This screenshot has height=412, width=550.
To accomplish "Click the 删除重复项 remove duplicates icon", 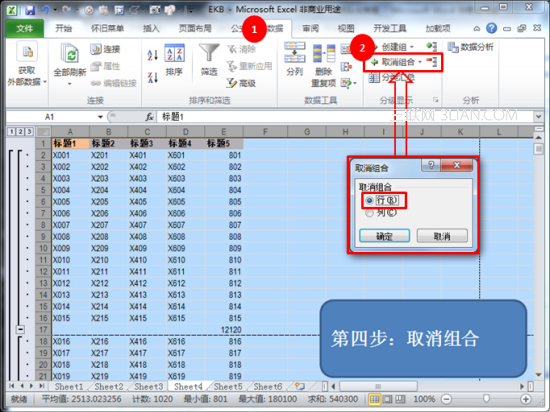I will click(324, 66).
